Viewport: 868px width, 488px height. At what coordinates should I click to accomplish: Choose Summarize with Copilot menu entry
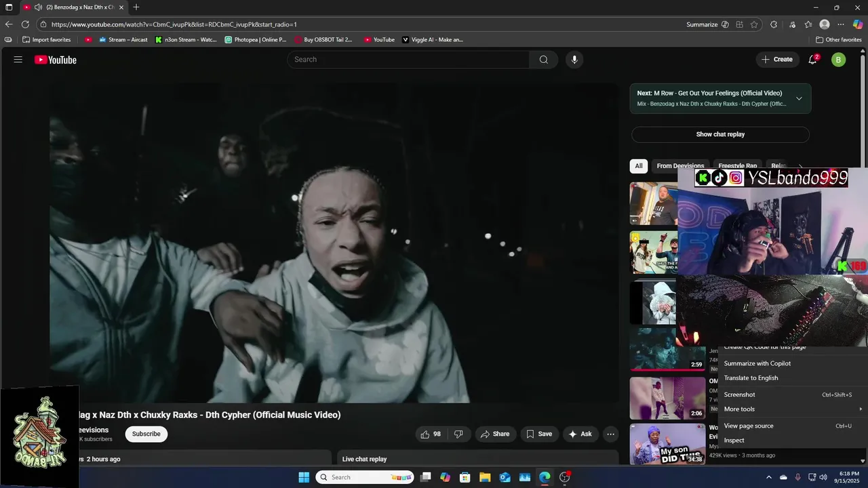[x=792, y=363]
